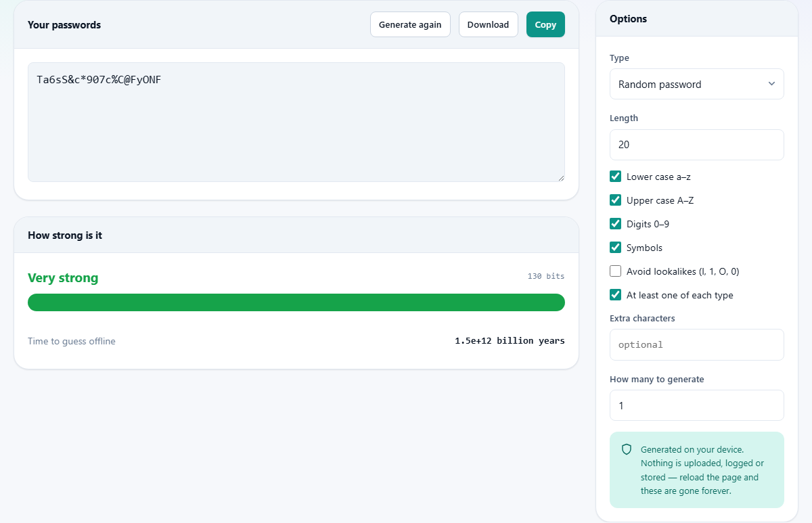Click the resize handle of the passwords box
Viewport: 812px width, 523px height.
(561, 178)
